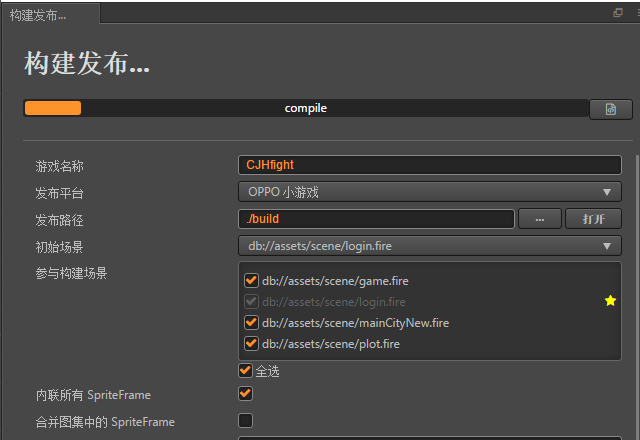640x440 pixels.
Task: Uncheck the mainCityNew.fire scene checkbox
Action: tap(251, 322)
